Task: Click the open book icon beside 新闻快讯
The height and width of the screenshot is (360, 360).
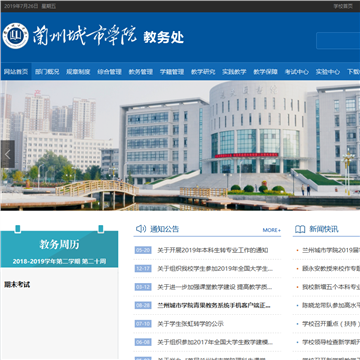Action: (300, 229)
